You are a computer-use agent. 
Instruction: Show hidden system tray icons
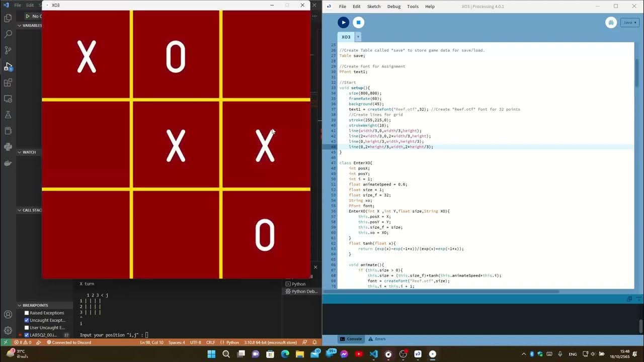pos(524,354)
